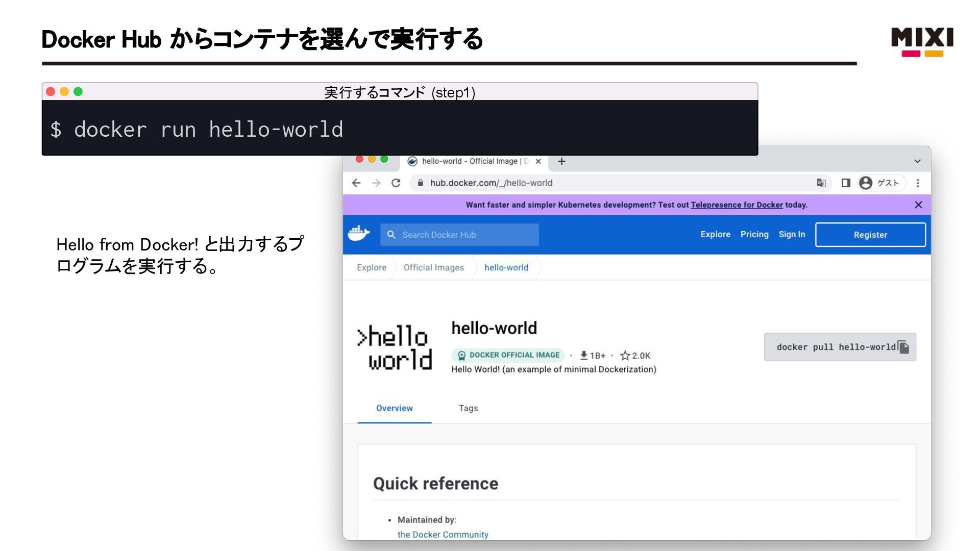Viewport: 980px width, 551px height.
Task: Click the Quick reference heading
Action: pyautogui.click(x=435, y=483)
